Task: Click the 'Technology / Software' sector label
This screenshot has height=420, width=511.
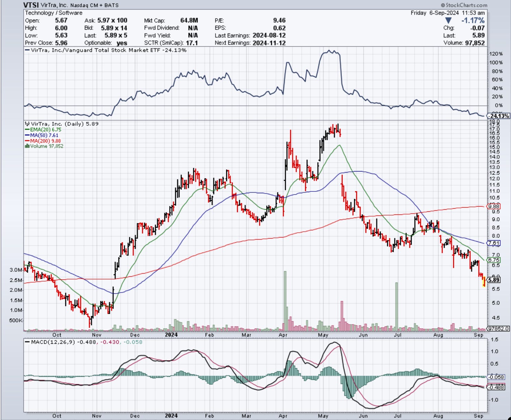Action: 54,13
